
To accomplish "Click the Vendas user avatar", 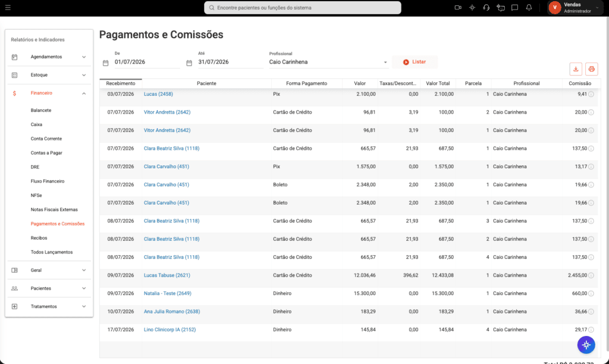I will (x=555, y=7).
